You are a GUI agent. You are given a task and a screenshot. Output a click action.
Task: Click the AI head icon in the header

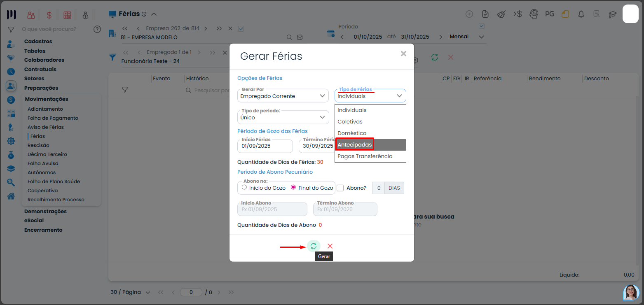[x=534, y=14]
